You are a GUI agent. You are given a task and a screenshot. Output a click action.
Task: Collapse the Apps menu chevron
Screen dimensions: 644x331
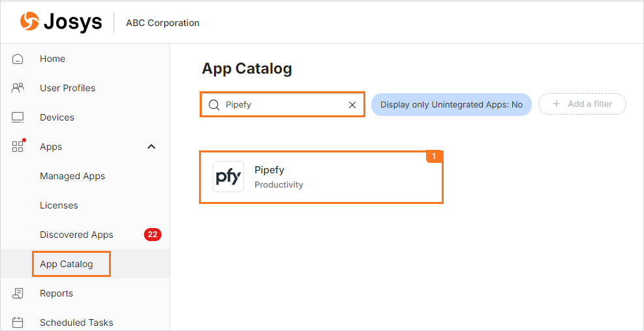point(151,147)
